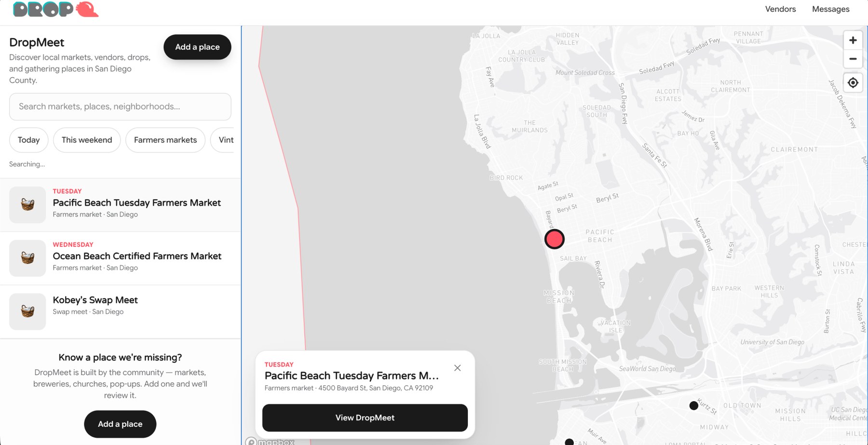The width and height of the screenshot is (868, 445).
Task: Open Ocean Beach Certified Farmers Market basket thumbnail
Action: point(27,258)
